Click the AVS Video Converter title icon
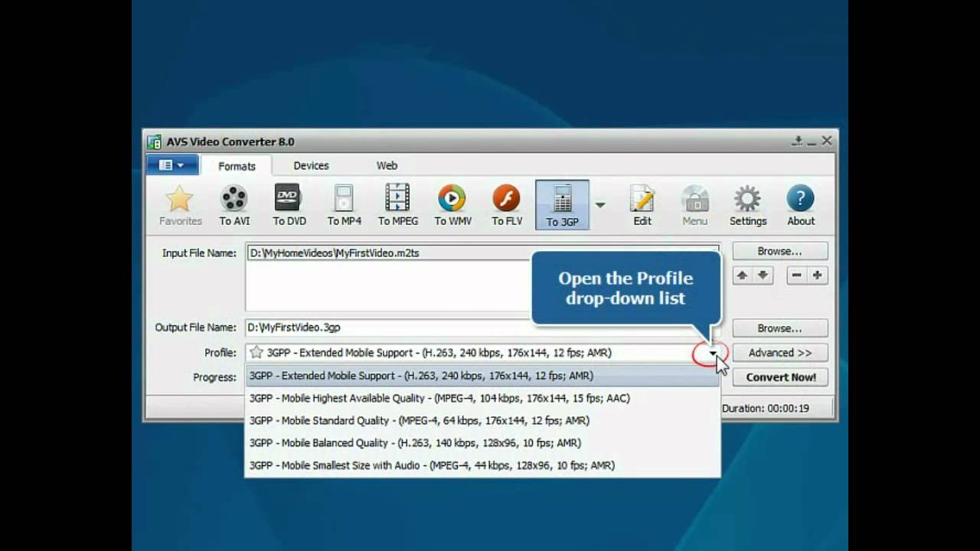980x551 pixels. click(x=154, y=142)
